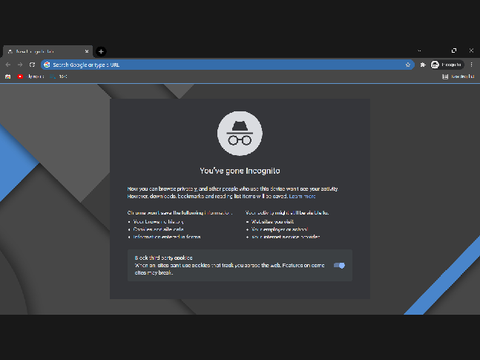Image resolution: width=480 pixels, height=360 pixels.
Task: Click the Google logo in address bar
Action: (x=47, y=65)
